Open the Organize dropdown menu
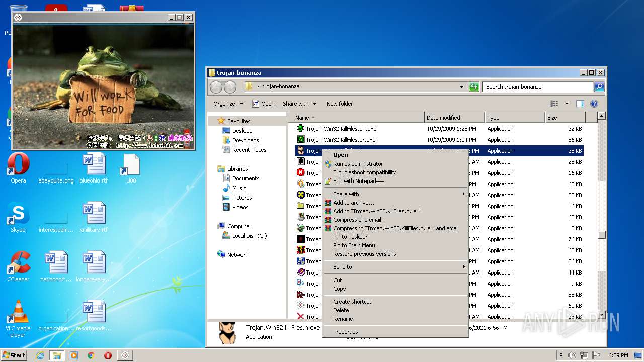 [x=228, y=104]
